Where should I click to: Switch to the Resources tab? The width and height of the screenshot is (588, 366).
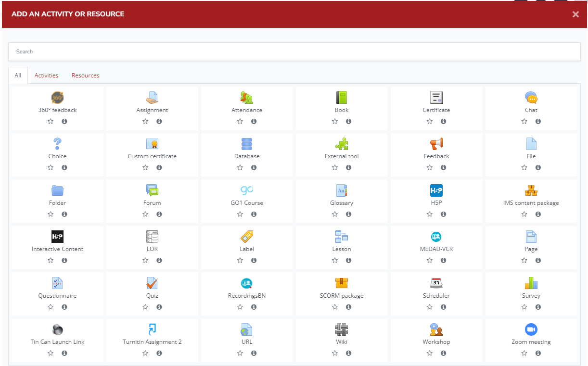(x=85, y=76)
